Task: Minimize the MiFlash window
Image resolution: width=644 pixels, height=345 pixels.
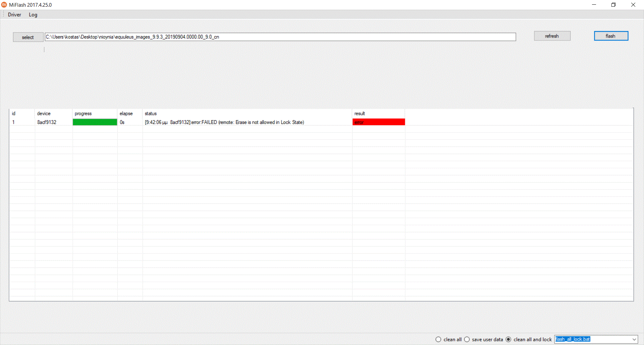Action: [x=594, y=5]
